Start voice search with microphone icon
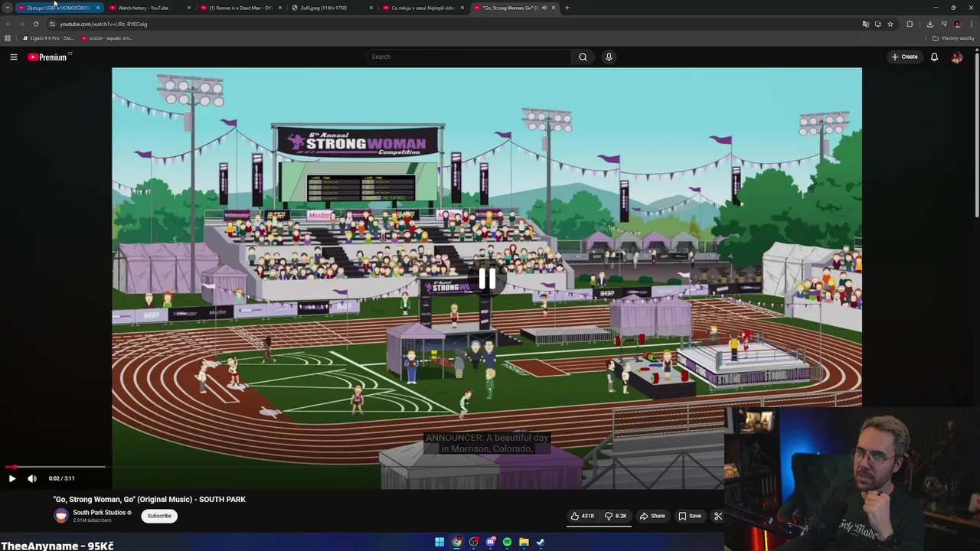The height and width of the screenshot is (551, 980). (x=609, y=57)
